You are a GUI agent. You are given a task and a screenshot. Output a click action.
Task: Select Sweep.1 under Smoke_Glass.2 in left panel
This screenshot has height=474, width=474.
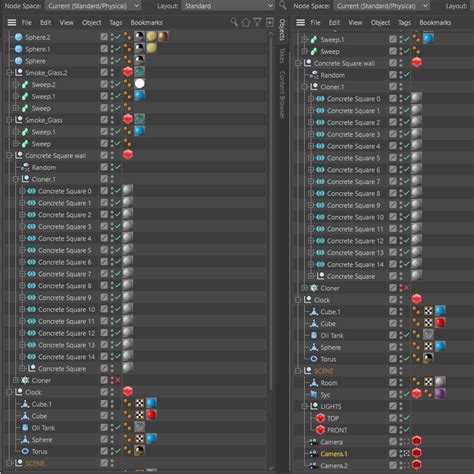click(43, 96)
